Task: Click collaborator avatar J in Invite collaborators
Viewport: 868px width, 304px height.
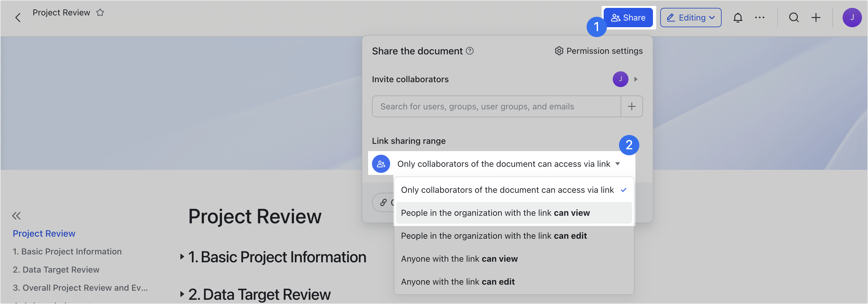Action: pyautogui.click(x=620, y=79)
